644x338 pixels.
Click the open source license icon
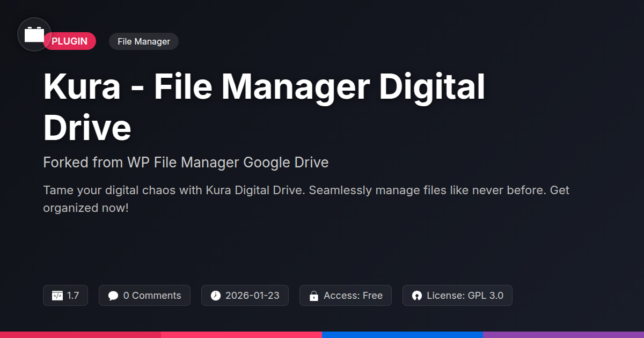pyautogui.click(x=417, y=296)
